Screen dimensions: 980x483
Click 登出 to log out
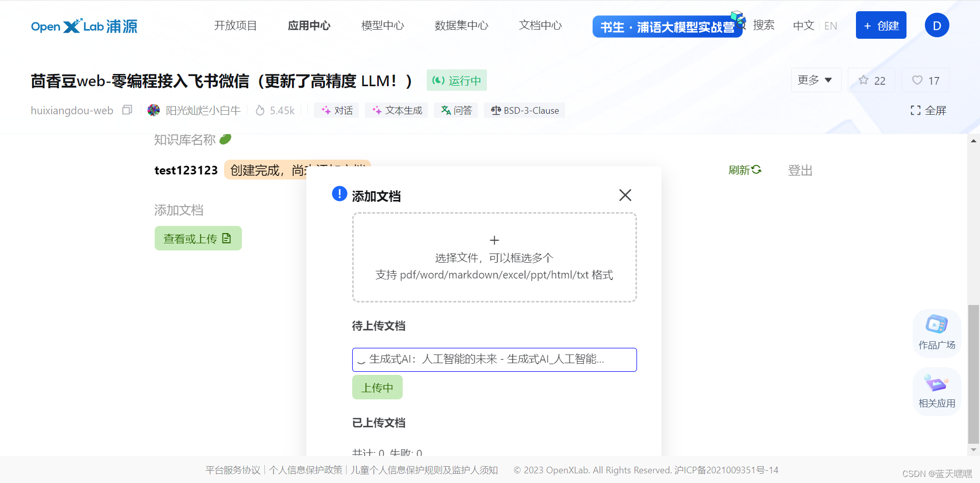[800, 170]
